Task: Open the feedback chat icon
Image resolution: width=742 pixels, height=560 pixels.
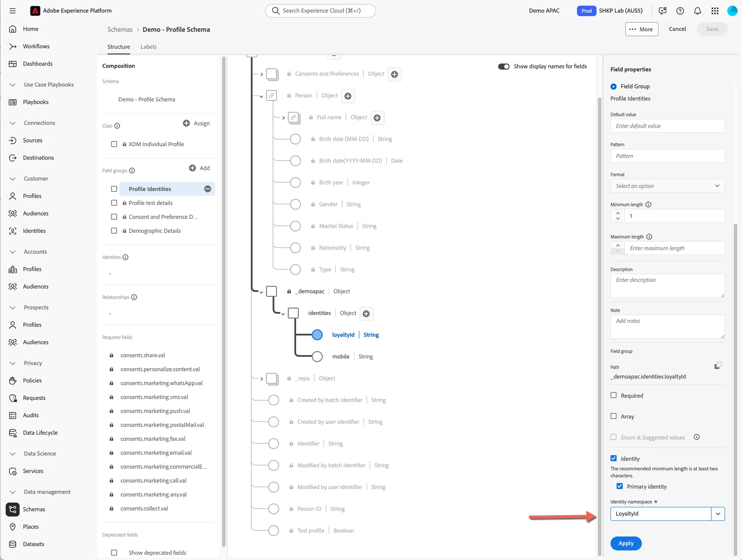Action: pos(663,11)
